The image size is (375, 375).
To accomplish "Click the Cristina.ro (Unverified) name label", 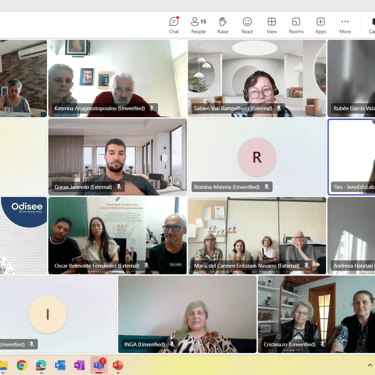I will [290, 344].
